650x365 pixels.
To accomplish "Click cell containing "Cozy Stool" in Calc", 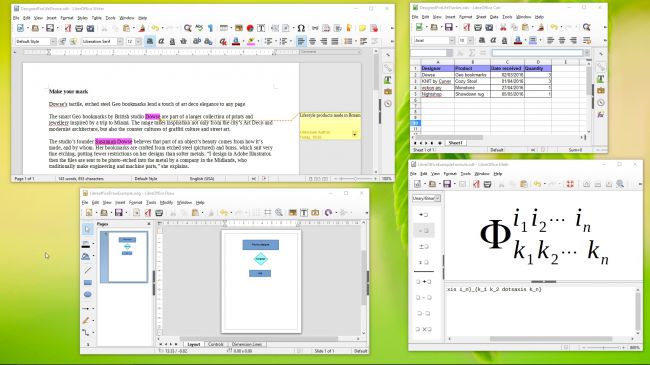I will coord(472,81).
